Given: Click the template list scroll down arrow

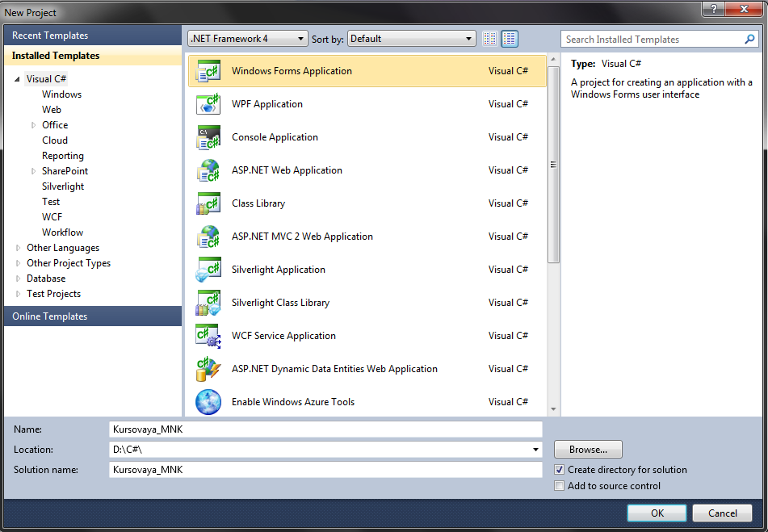Looking at the screenshot, I should [553, 409].
